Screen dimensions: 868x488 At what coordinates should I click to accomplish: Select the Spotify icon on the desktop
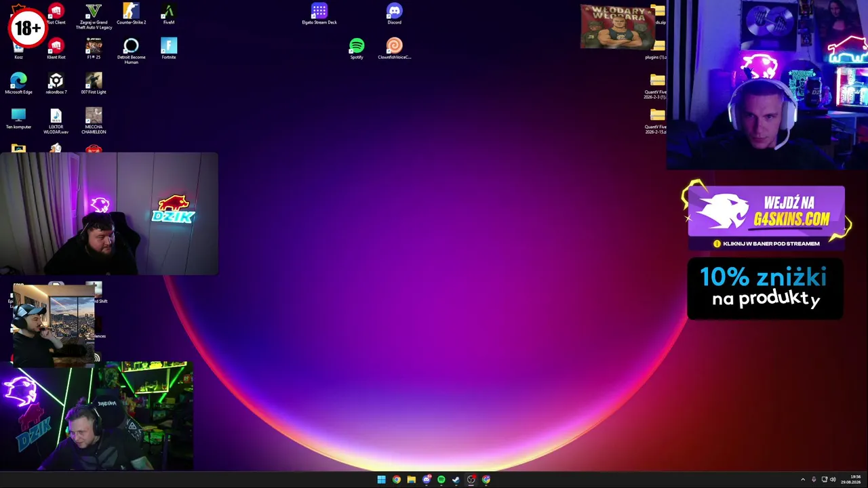pyautogui.click(x=357, y=49)
